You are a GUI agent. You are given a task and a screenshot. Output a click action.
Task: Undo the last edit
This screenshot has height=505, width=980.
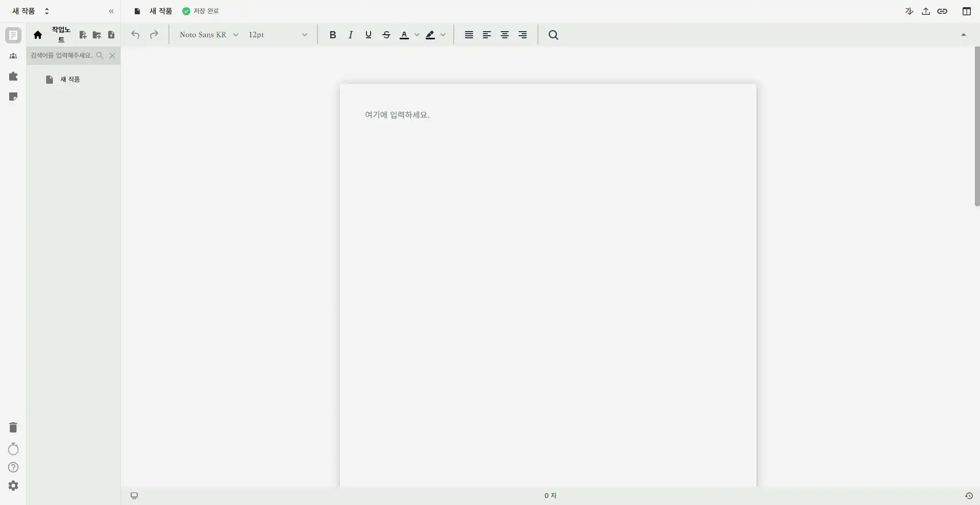click(x=135, y=35)
